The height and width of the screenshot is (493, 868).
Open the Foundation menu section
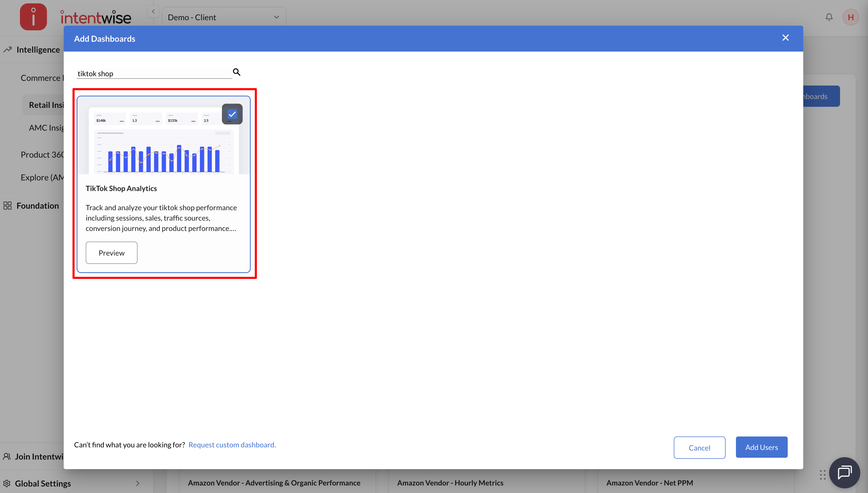(x=38, y=206)
